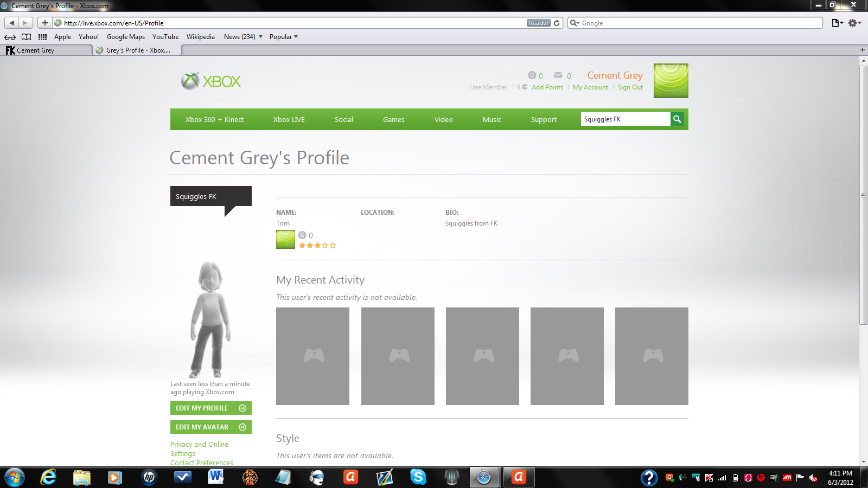
Task: Reload the page with the refresh icon
Action: coord(557,23)
